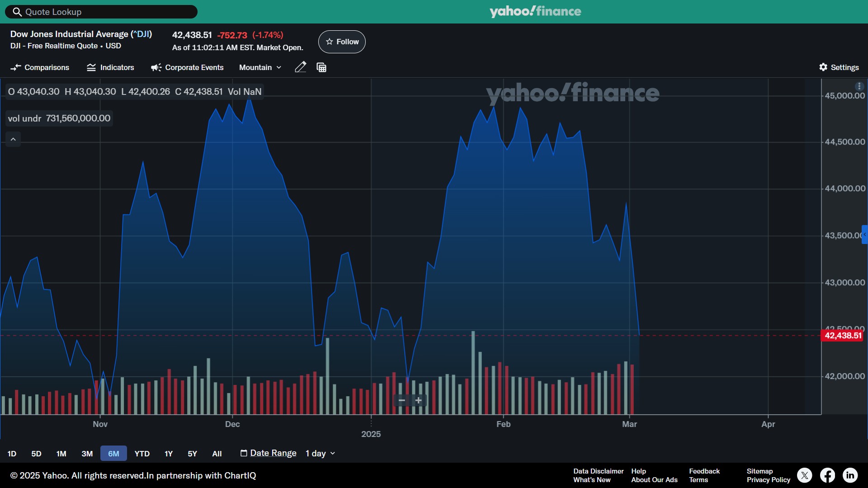Click the red 42,438.51 current price label
The height and width of the screenshot is (488, 868).
(x=842, y=336)
